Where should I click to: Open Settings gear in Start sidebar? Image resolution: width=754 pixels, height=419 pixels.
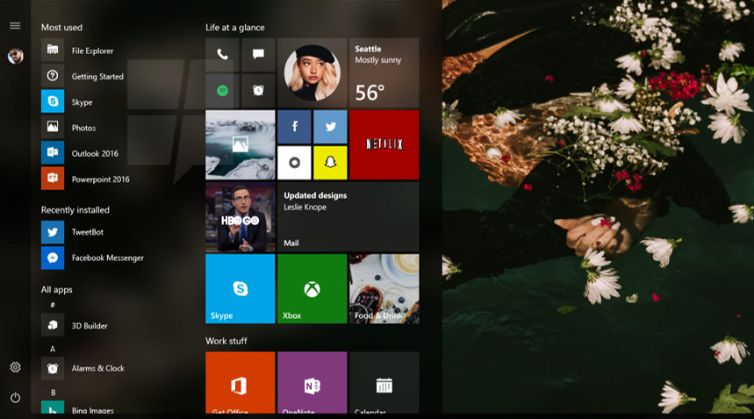[x=15, y=367]
